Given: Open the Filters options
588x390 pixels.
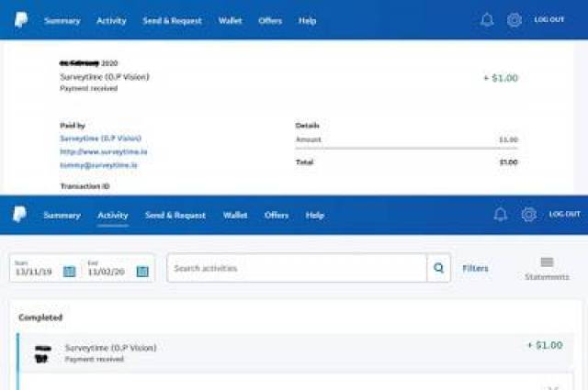Looking at the screenshot, I should (x=475, y=269).
